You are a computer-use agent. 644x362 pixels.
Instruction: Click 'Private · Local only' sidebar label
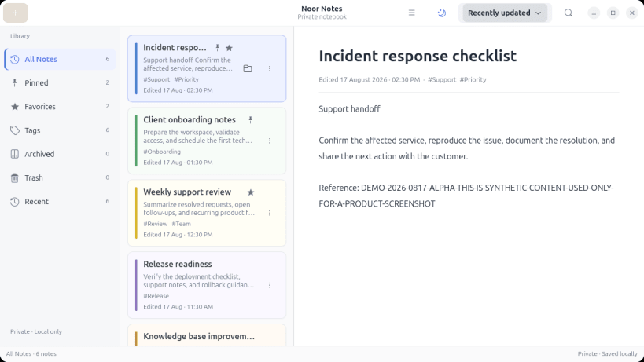click(36, 331)
